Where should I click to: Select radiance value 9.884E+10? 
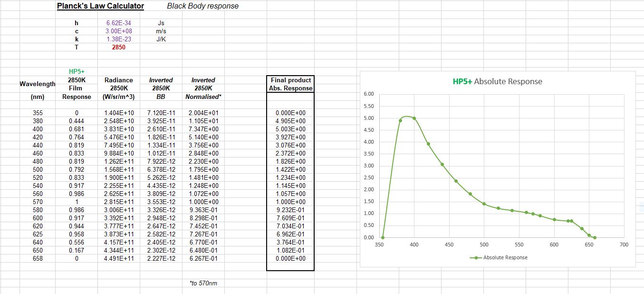tap(119, 153)
